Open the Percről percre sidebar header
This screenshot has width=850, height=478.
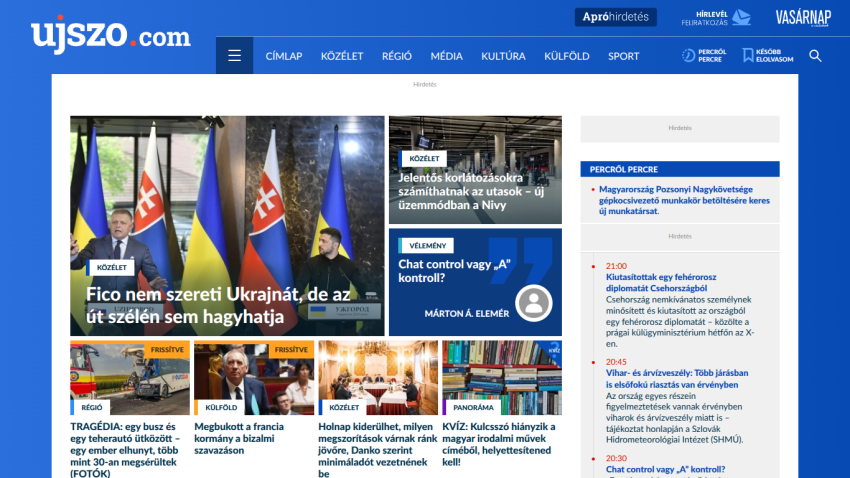tap(680, 169)
